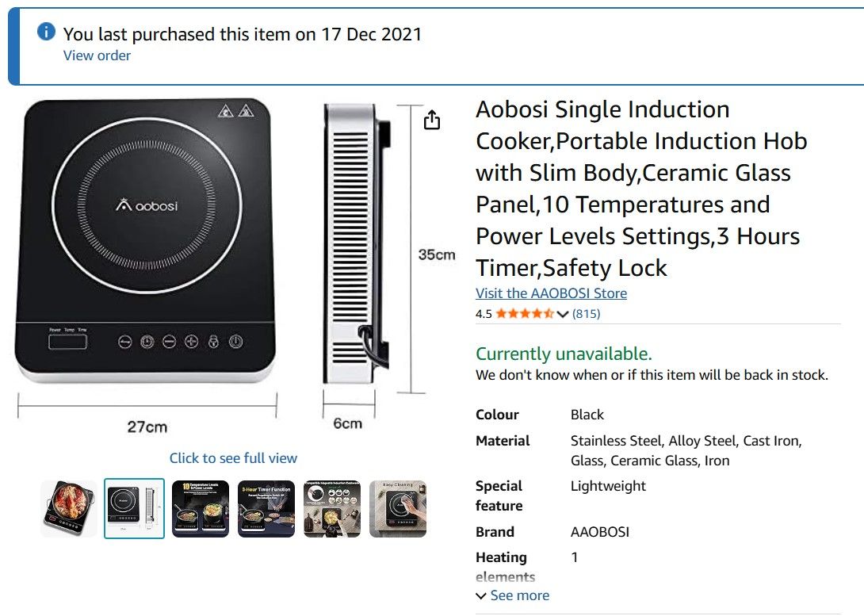Click the star rating icons
Viewport: 864px width, 616px height.
point(525,314)
